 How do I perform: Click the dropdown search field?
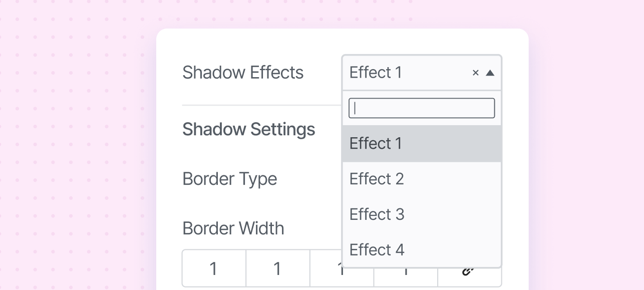422,108
